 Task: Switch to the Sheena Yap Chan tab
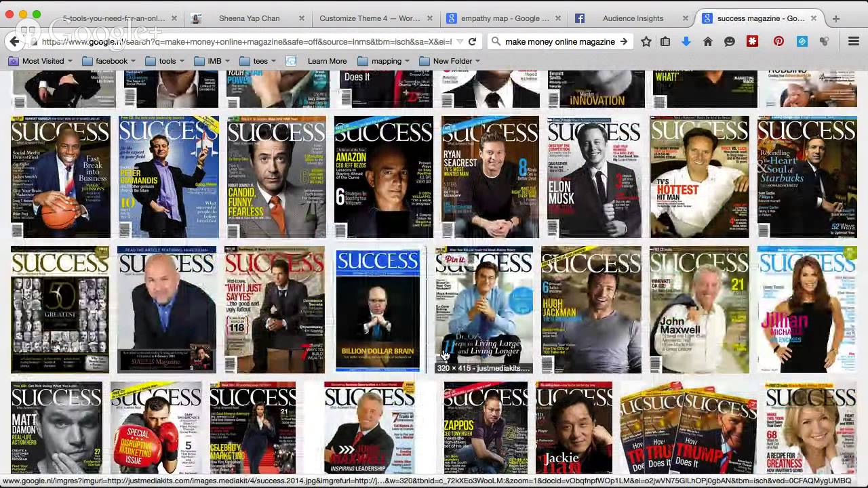point(249,18)
